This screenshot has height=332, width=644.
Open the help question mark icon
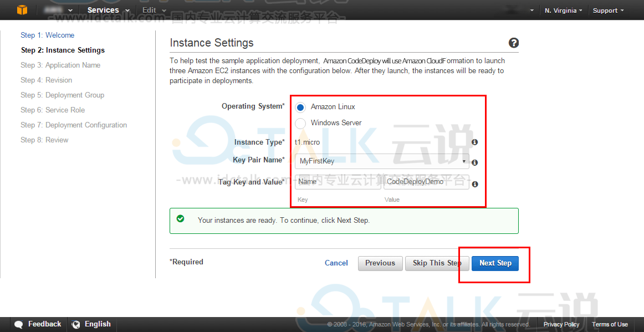pyautogui.click(x=513, y=43)
